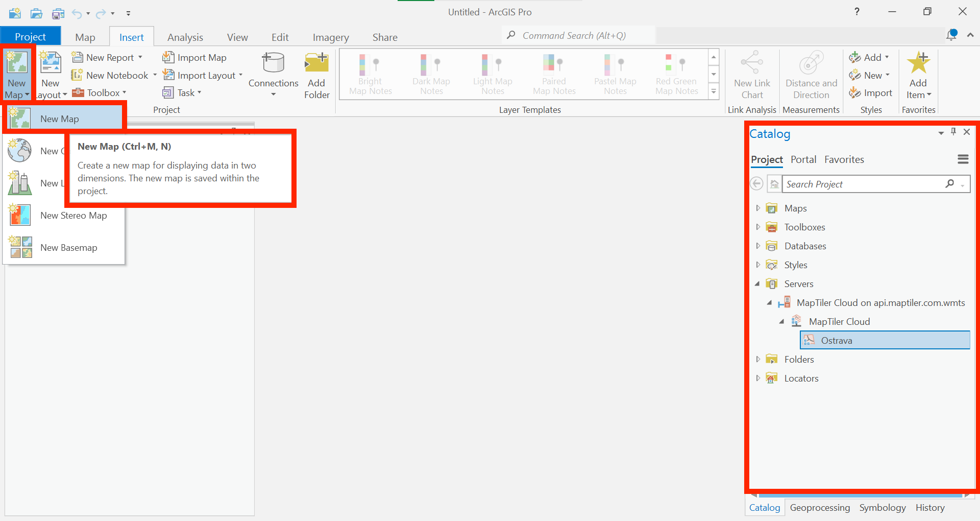This screenshot has width=980, height=521.
Task: Select the Ostrava layer item
Action: coord(836,341)
